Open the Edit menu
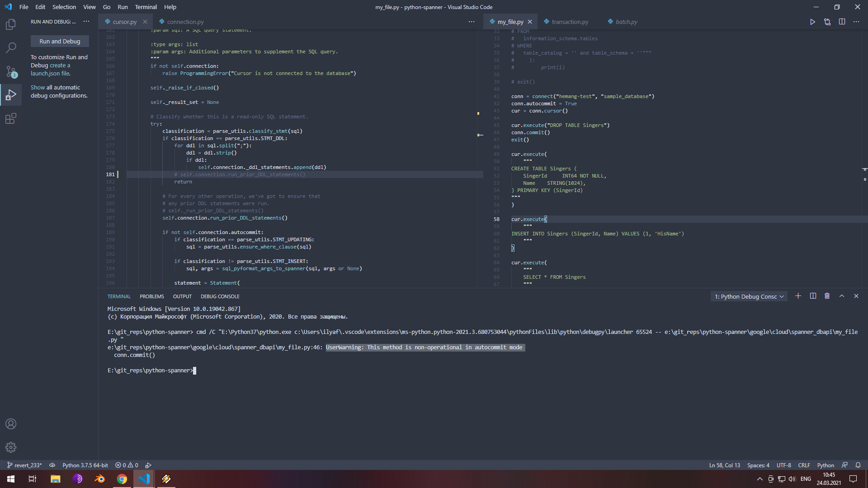The height and width of the screenshot is (488, 868). click(x=40, y=7)
